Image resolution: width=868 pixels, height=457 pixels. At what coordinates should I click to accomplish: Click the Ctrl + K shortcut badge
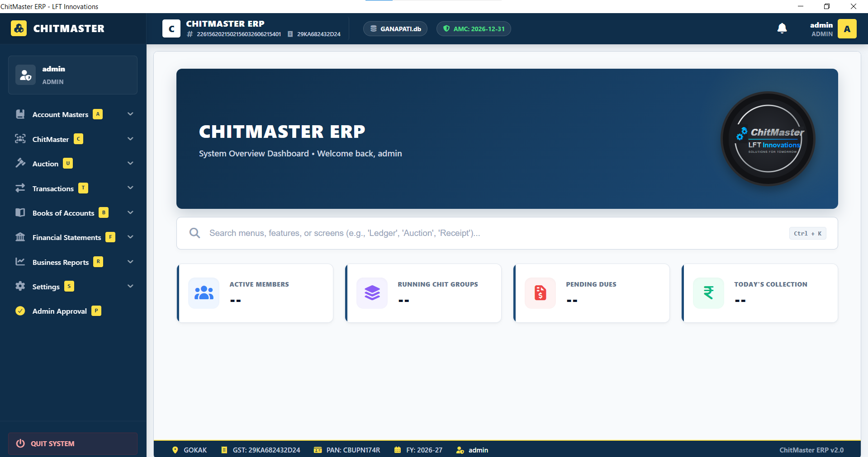808,233
